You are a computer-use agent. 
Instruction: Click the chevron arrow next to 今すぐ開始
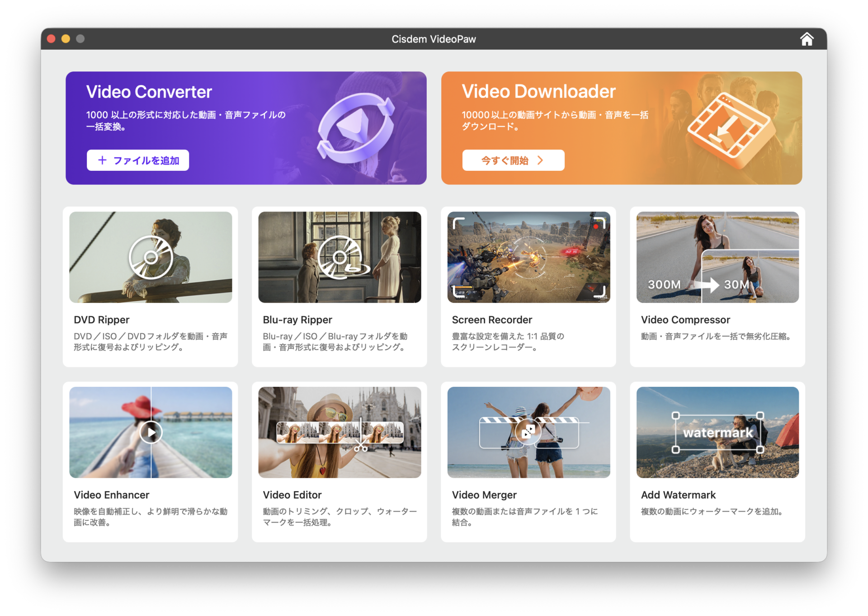(540, 160)
